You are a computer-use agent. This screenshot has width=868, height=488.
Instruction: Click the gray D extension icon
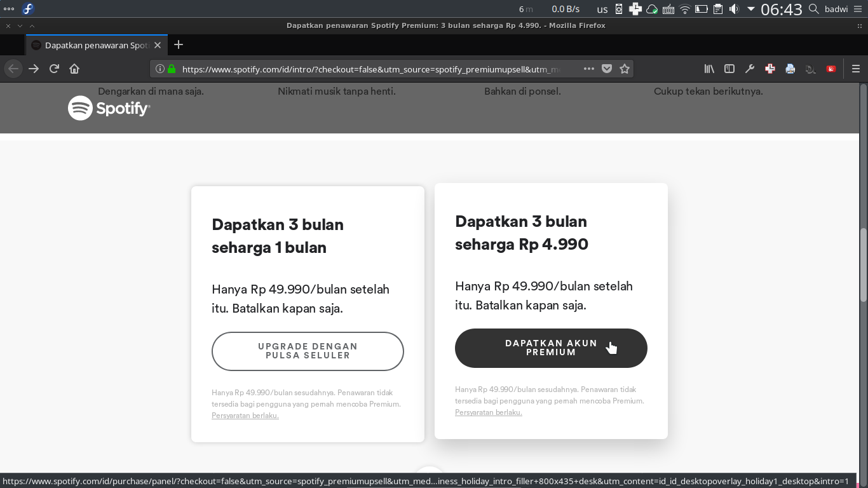coord(811,69)
